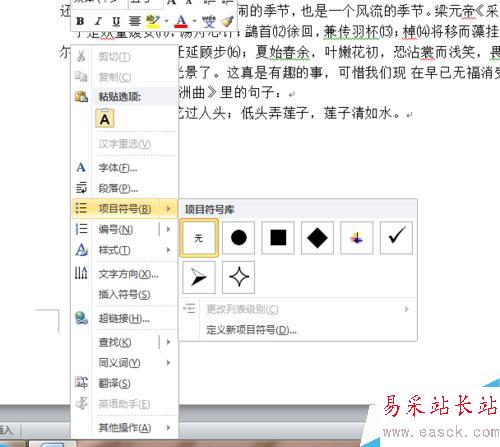Click the numbered list icon beside 编号

click(x=81, y=229)
